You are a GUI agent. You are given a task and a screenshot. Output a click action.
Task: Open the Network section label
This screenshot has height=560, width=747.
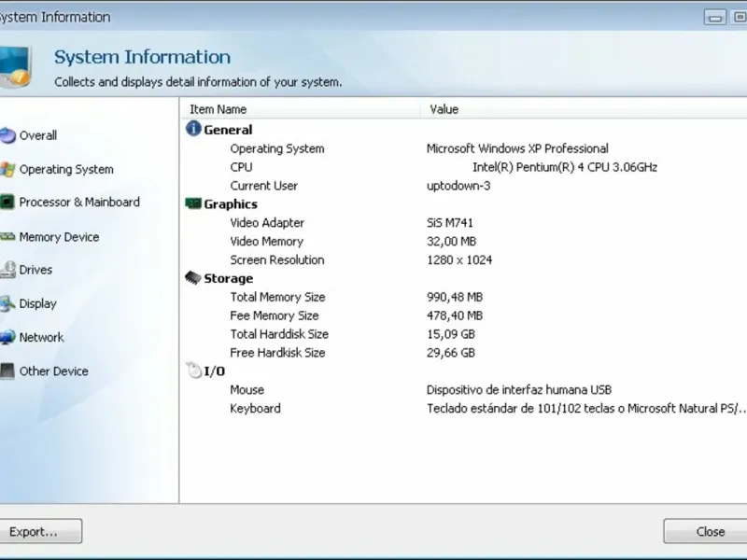[41, 338]
